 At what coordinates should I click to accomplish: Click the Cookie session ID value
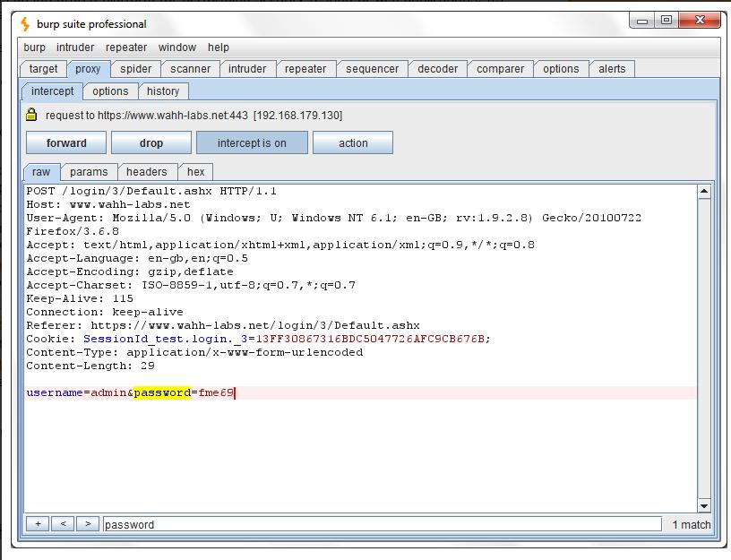pyautogui.click(x=370, y=339)
